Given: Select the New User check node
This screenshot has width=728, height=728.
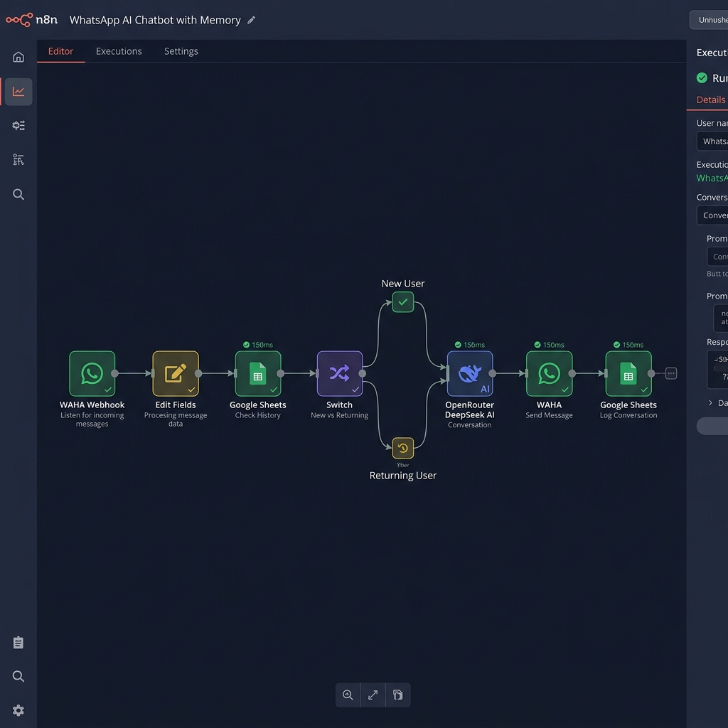Looking at the screenshot, I should click(x=403, y=302).
